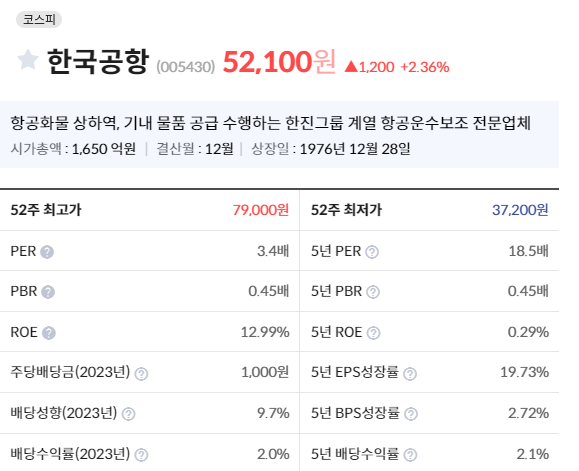Viewport: 579px width, 471px height.
Task: Open help icon beside 5년 BPS성장률
Action: point(411,414)
